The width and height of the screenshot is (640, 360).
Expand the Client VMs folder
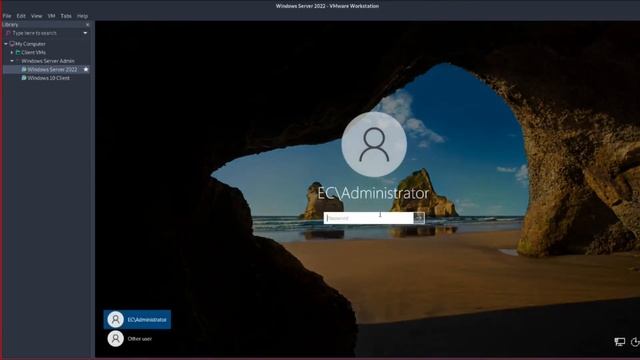(x=12, y=52)
